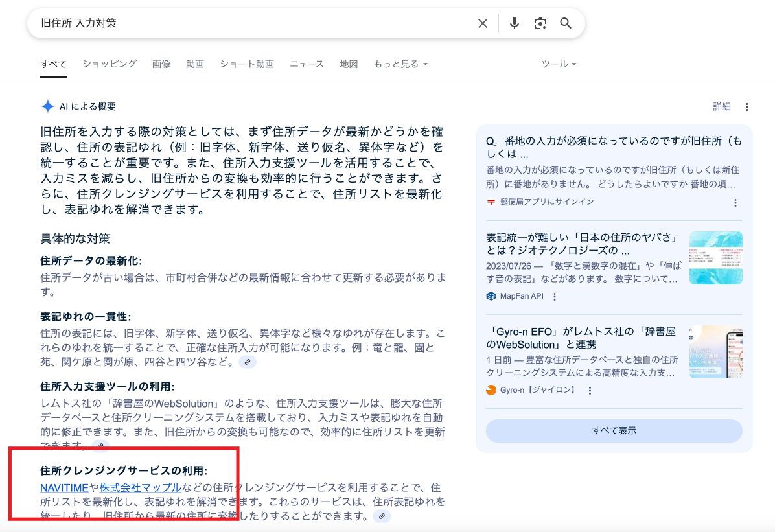Expand the もっと見る dropdown
Viewport: 775px width, 532px height.
pyautogui.click(x=401, y=64)
